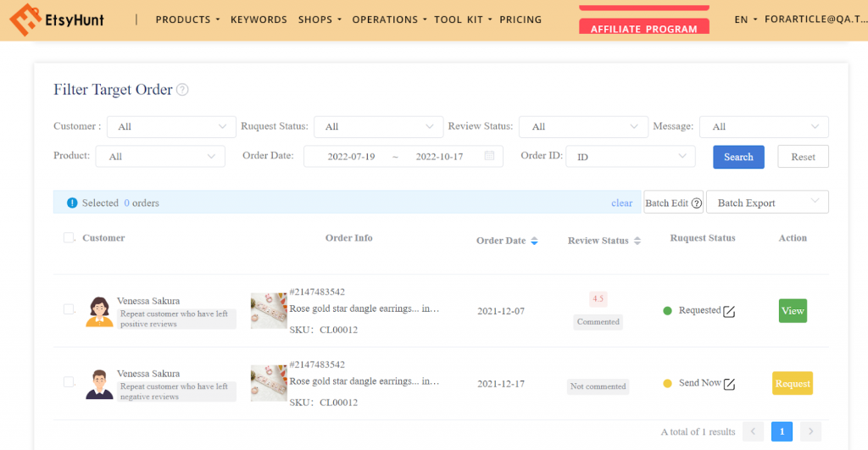Click the first row's earrings product thumbnail

(267, 311)
